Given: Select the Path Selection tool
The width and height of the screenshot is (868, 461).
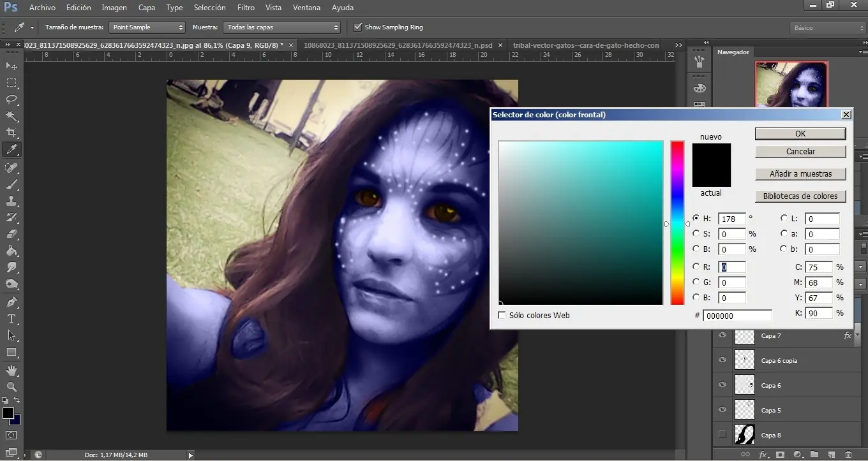Looking at the screenshot, I should 11,335.
